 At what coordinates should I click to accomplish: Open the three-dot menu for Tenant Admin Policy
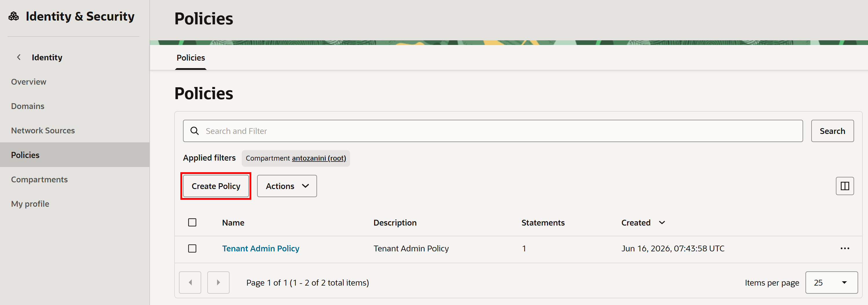point(845,249)
